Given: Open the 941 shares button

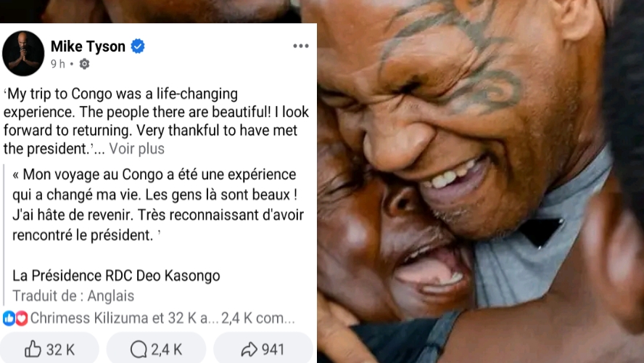Looking at the screenshot, I should (x=263, y=349).
